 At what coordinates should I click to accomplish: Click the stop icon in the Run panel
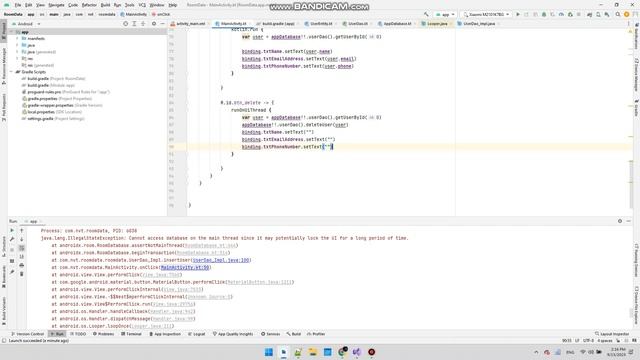click(x=12, y=249)
